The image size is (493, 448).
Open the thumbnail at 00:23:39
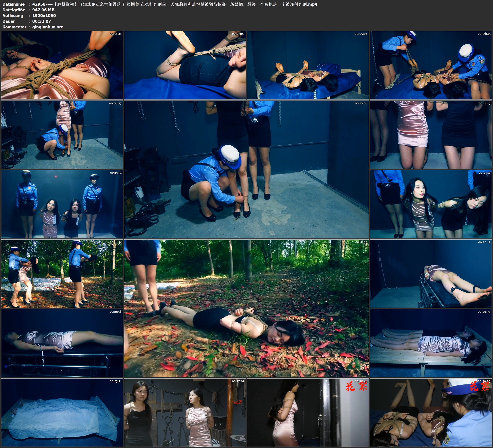[431, 343]
